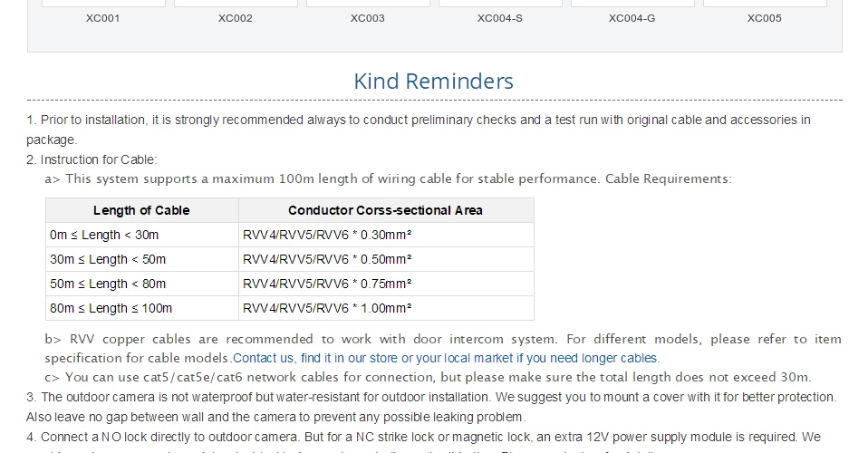Click the Kind Reminders heading

pyautogui.click(x=434, y=81)
